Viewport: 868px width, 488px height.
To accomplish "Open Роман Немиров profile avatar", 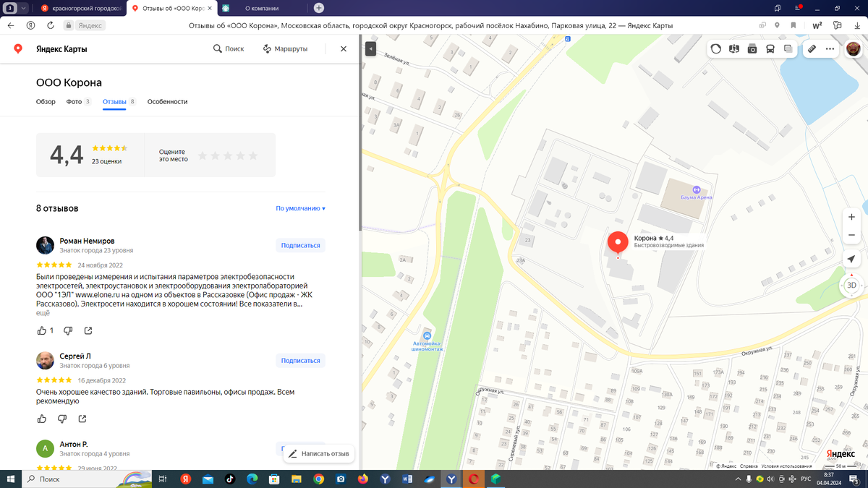I will [45, 244].
